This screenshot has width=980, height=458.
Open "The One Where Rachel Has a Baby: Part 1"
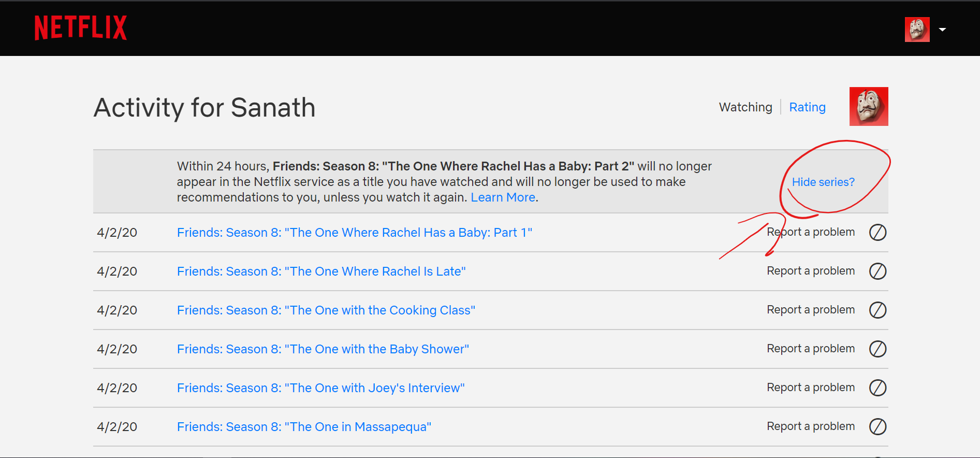click(x=354, y=233)
